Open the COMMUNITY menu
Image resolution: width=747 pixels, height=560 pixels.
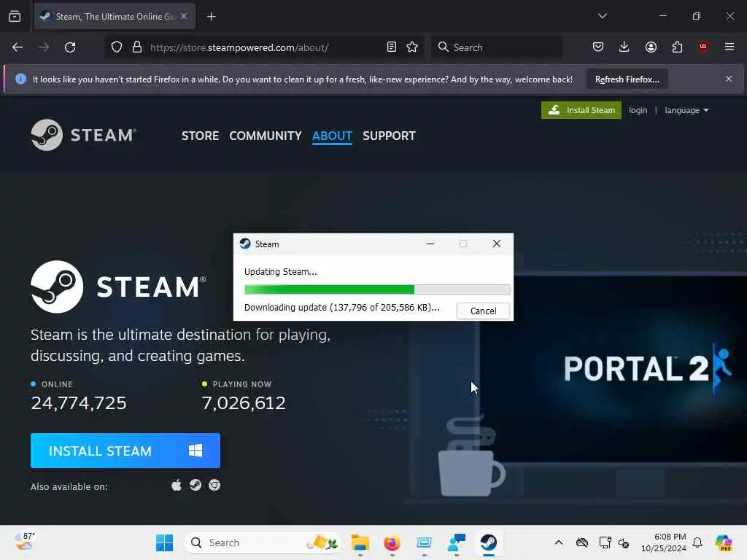click(x=266, y=136)
